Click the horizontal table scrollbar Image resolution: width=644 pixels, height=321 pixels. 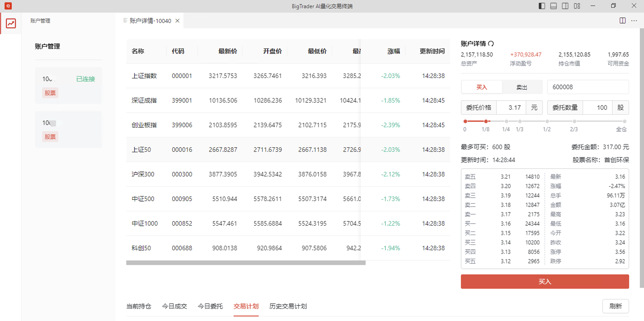[245, 263]
